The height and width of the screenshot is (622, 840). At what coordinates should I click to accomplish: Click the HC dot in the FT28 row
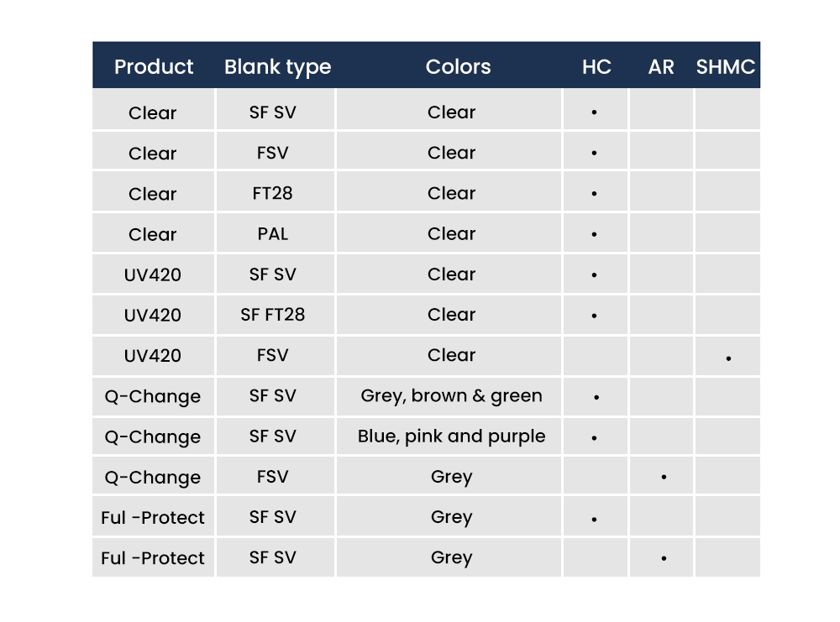point(594,194)
